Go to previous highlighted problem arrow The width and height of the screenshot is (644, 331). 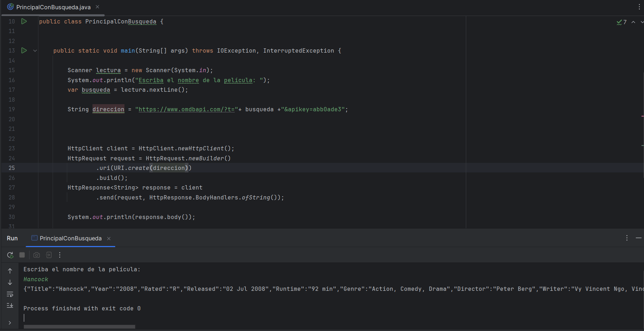[x=633, y=22]
